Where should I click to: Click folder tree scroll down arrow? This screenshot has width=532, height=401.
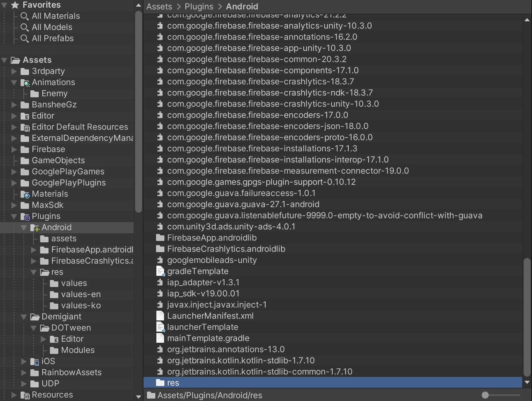coord(138,396)
